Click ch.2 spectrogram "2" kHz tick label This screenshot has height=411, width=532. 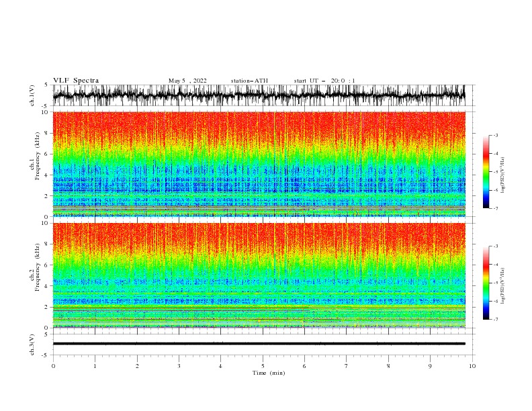pos(46,307)
